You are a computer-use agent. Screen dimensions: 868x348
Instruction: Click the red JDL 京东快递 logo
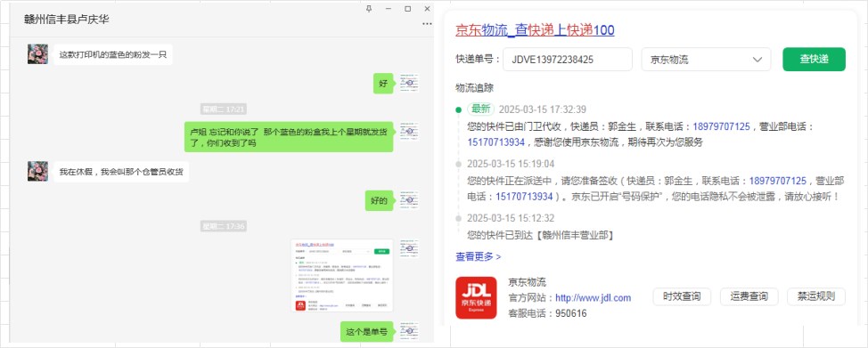[476, 298]
